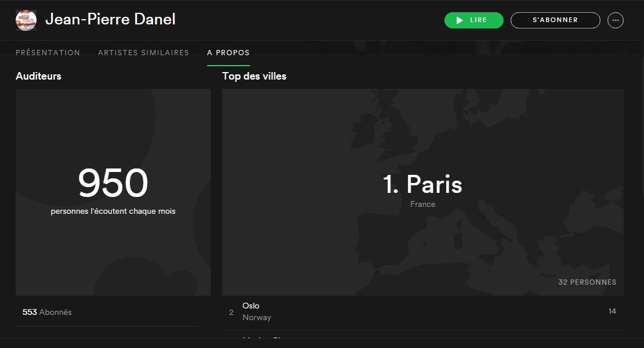This screenshot has height=348, width=644.
Task: Click the Top des villes heading
Action: point(254,76)
